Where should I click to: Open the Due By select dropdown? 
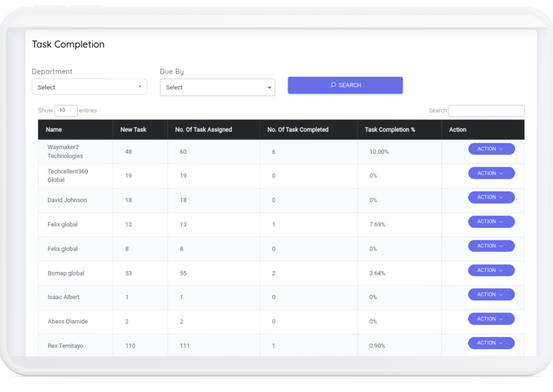(217, 87)
